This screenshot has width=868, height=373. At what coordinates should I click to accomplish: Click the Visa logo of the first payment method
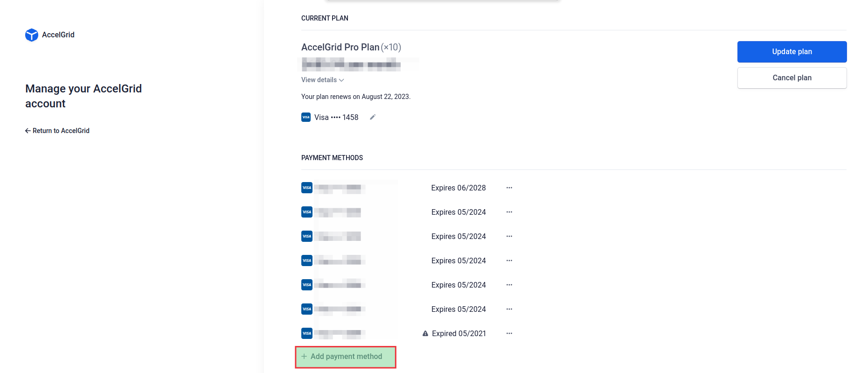point(307,188)
